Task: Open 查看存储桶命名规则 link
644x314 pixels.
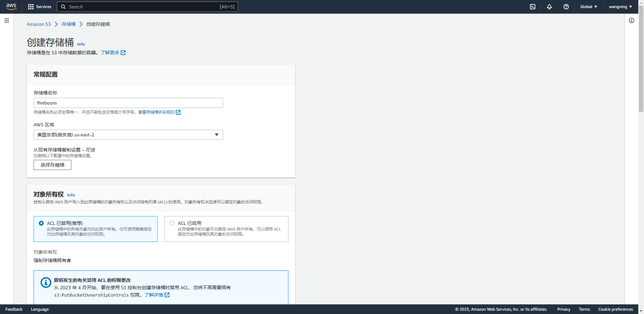Action: pos(156,112)
